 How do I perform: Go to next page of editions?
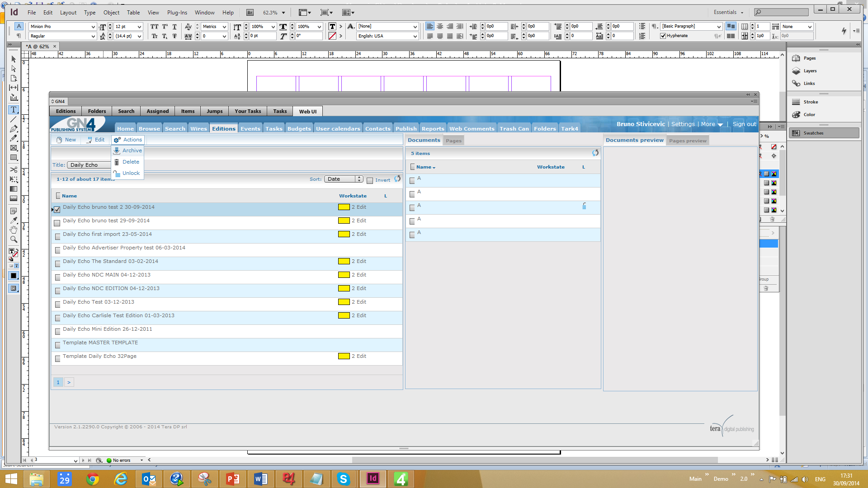coord(69,382)
